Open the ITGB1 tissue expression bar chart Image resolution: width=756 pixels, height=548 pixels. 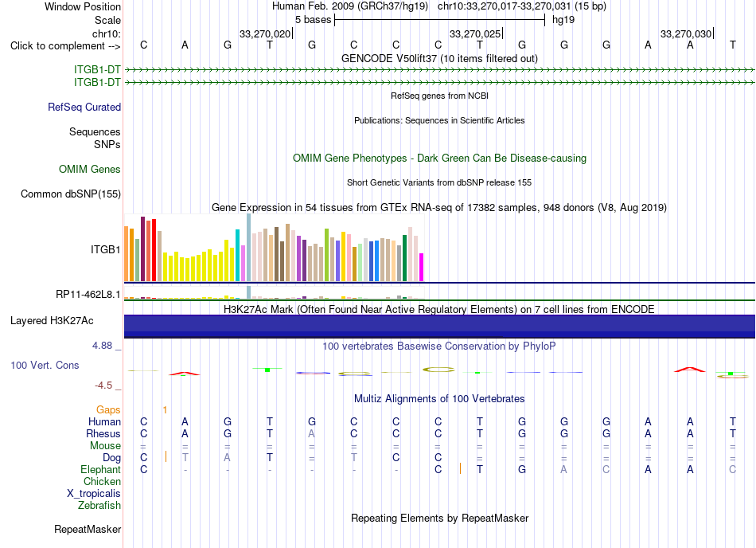click(274, 248)
